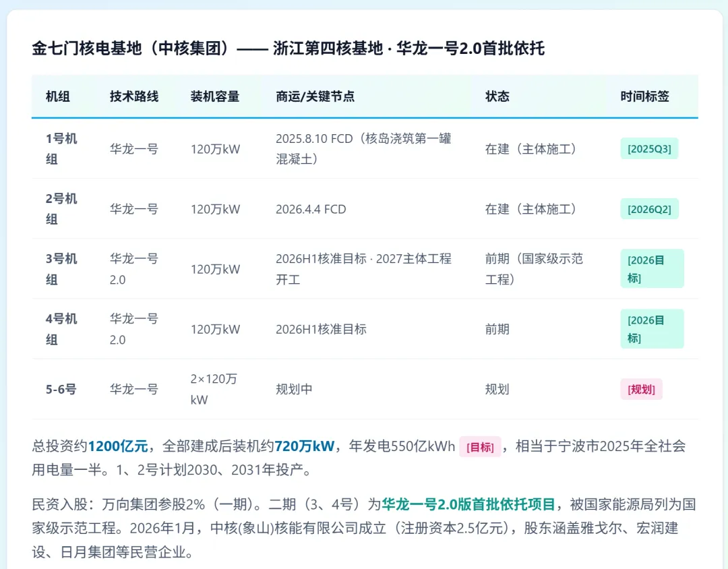
Task: Click 前期 status in 4号机组 row
Action: (497, 329)
